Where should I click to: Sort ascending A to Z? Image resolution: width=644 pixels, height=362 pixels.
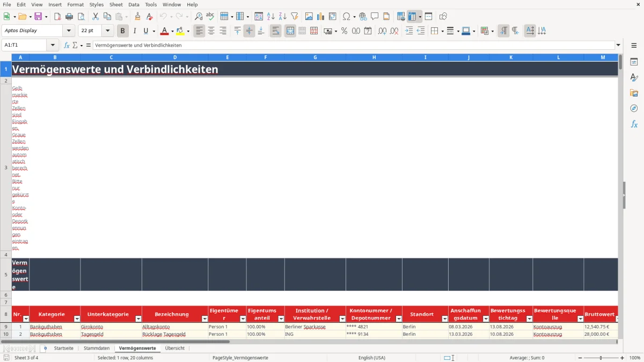point(271,17)
